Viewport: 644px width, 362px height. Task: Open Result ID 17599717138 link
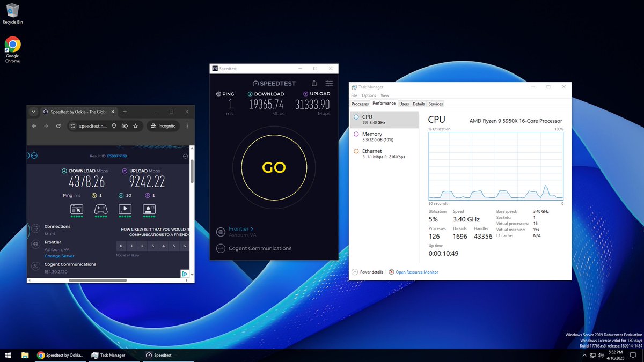(x=116, y=156)
